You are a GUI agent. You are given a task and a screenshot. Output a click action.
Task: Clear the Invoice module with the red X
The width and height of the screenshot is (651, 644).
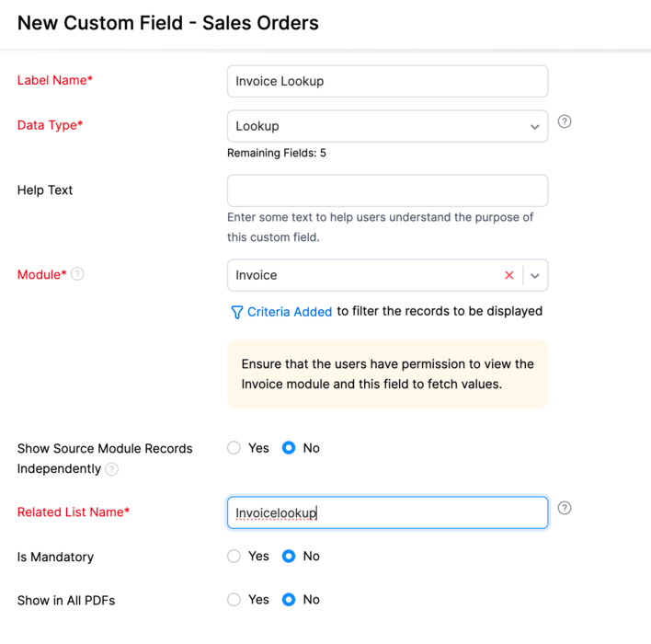click(x=509, y=275)
